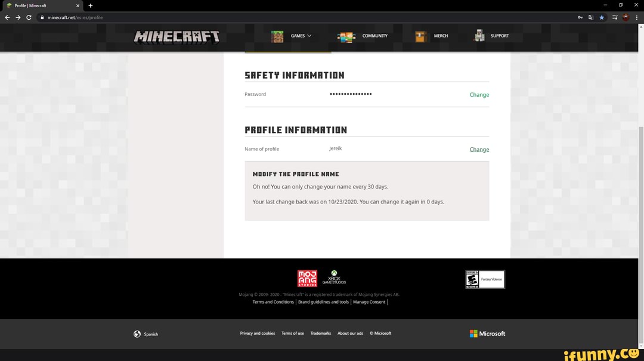The height and width of the screenshot is (361, 644).
Task: Open the playlist extension menu in the toolbar
Action: (x=614, y=17)
